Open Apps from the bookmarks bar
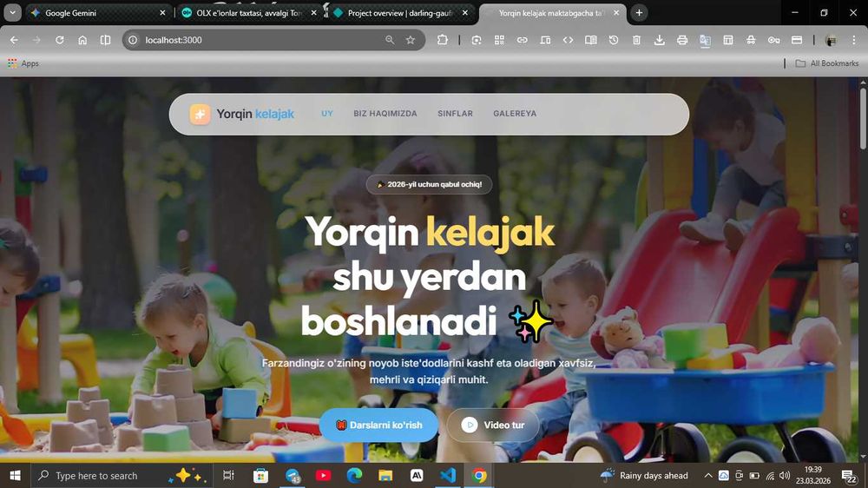The height and width of the screenshot is (488, 868). pyautogui.click(x=23, y=63)
